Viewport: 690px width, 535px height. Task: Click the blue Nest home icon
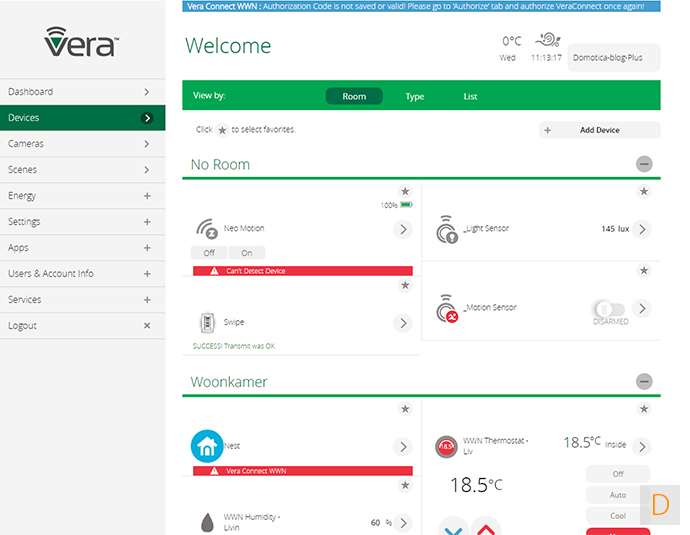[206, 446]
